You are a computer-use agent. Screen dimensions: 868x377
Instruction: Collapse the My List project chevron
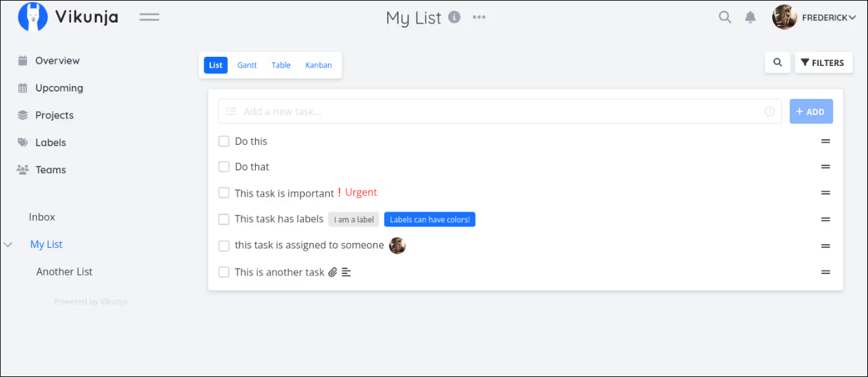[x=9, y=244]
